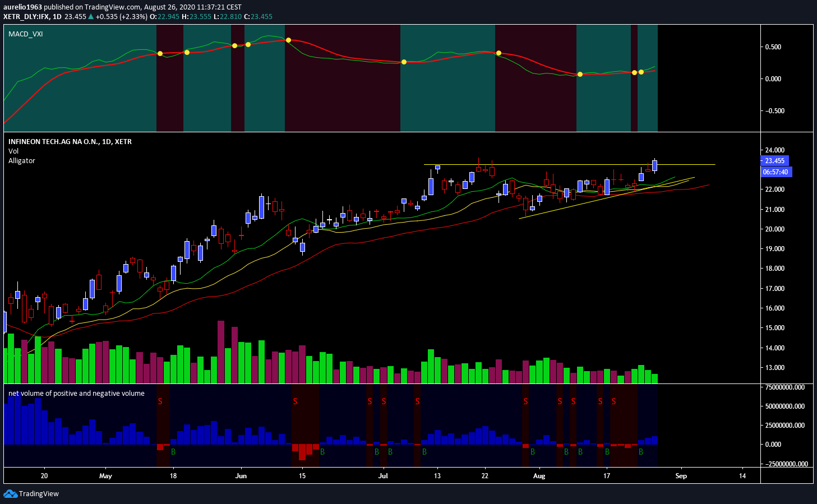817x504 pixels.
Task: Select the white horizontal resistance line
Action: tap(569, 164)
